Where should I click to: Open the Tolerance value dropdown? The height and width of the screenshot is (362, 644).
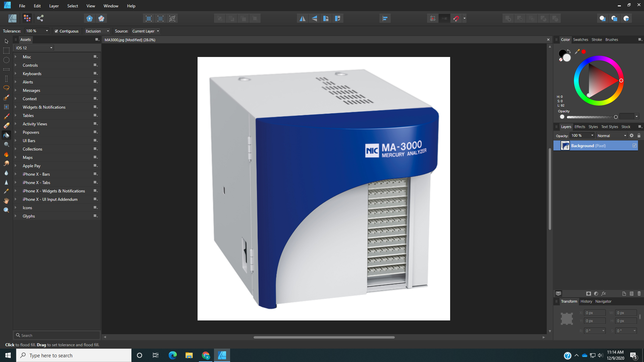point(47,31)
